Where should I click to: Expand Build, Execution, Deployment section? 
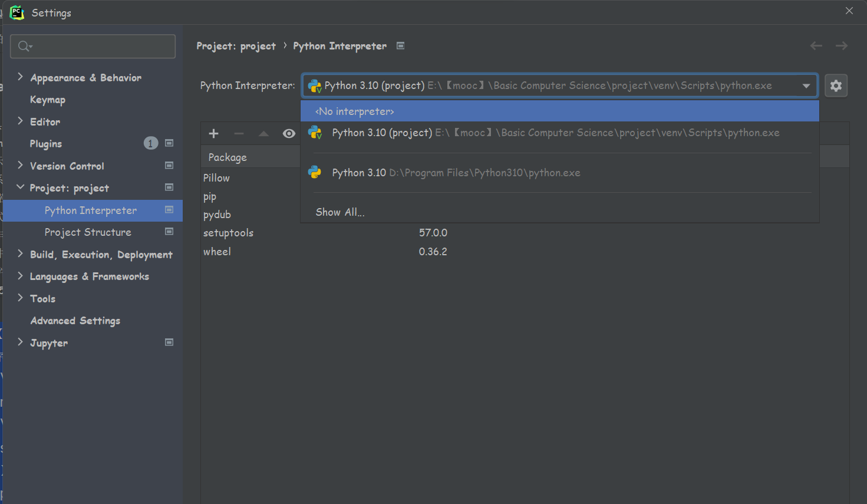coord(20,253)
